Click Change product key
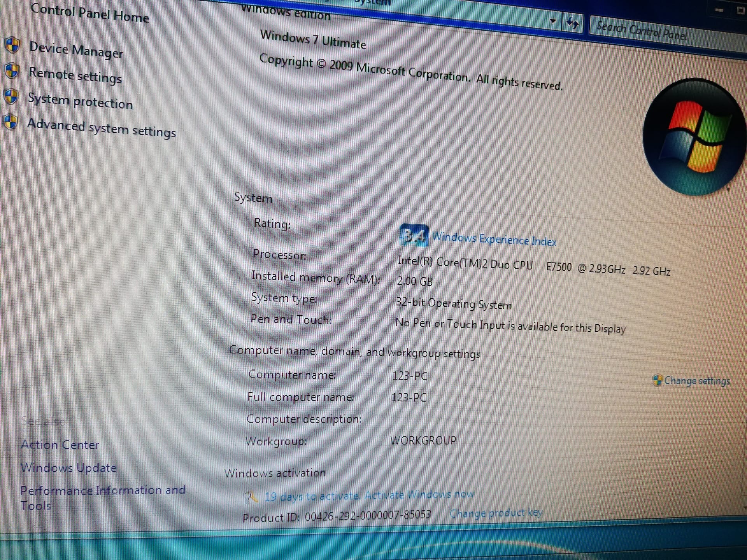 pyautogui.click(x=496, y=513)
